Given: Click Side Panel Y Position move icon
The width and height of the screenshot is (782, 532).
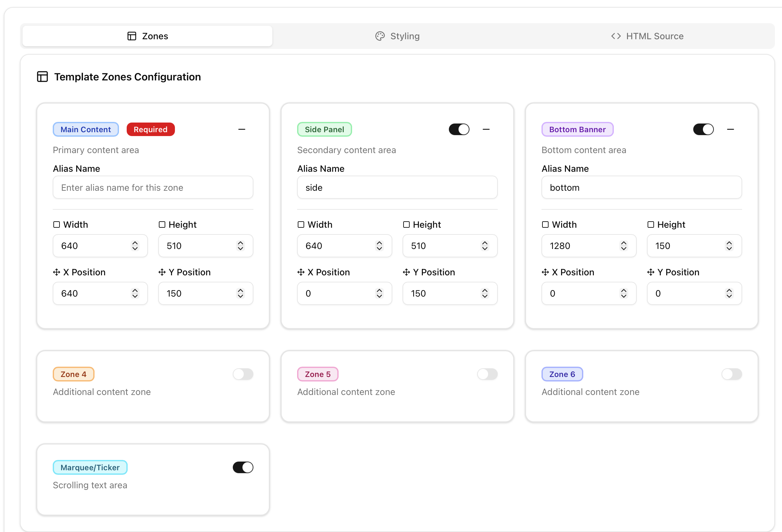Looking at the screenshot, I should [406, 272].
